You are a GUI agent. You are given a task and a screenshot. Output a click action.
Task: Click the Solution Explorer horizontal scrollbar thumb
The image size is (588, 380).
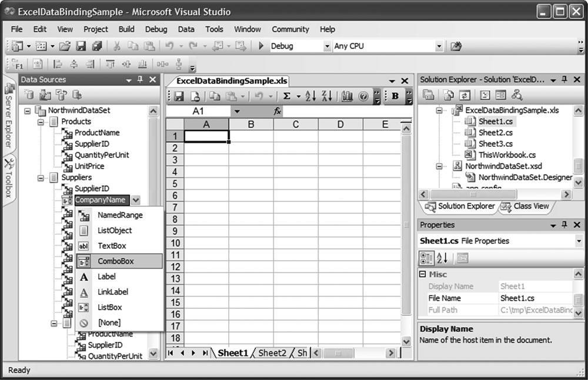click(473, 194)
